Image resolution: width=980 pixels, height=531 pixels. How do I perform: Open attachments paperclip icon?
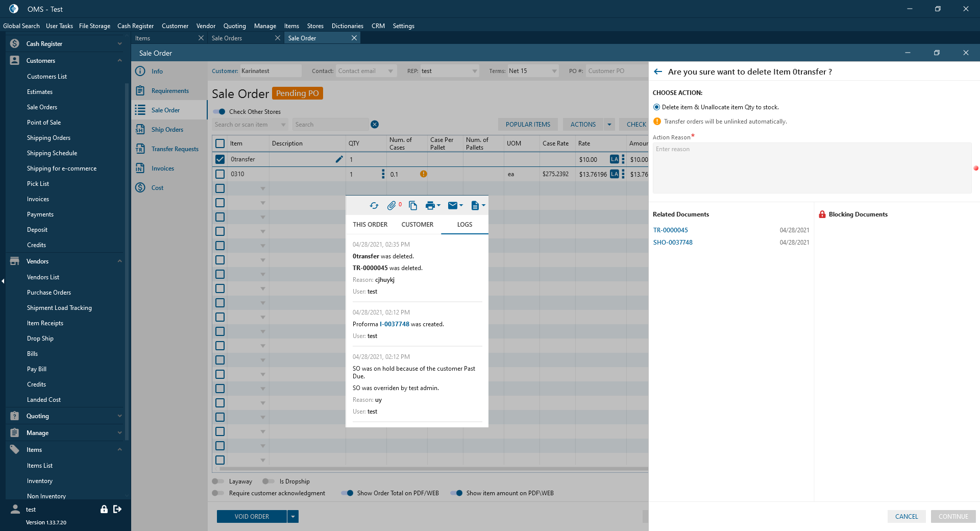tap(391, 205)
